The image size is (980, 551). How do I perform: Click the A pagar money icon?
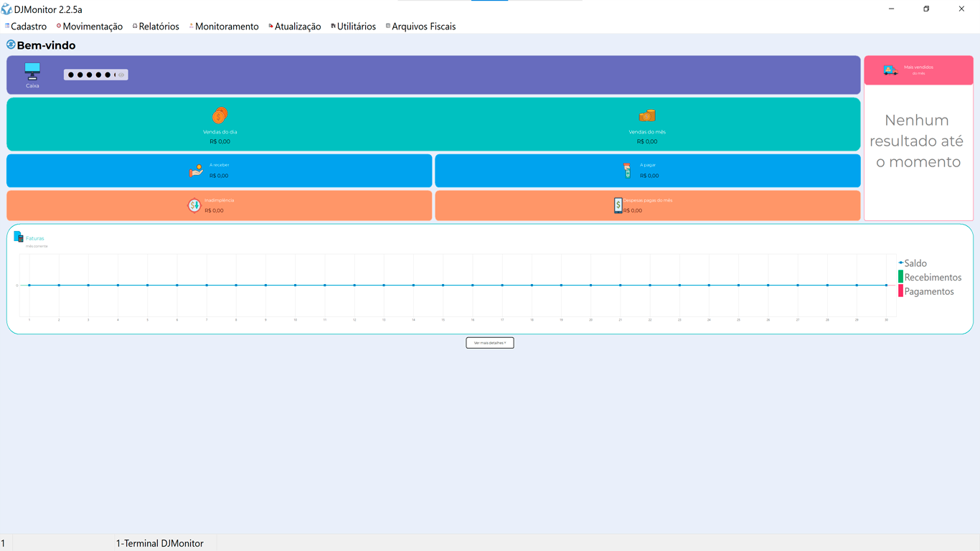point(627,171)
